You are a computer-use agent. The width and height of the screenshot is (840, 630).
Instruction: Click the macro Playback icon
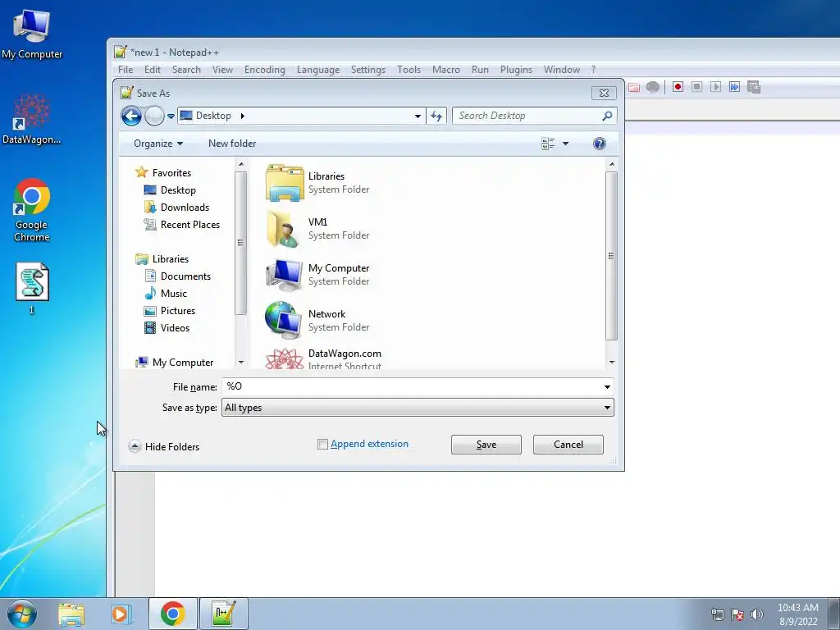point(715,87)
